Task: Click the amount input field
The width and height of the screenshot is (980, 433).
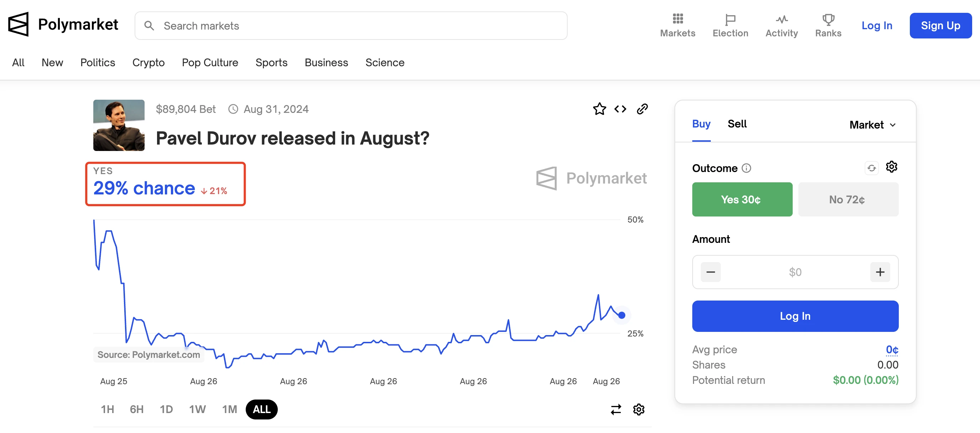Action: coord(795,271)
